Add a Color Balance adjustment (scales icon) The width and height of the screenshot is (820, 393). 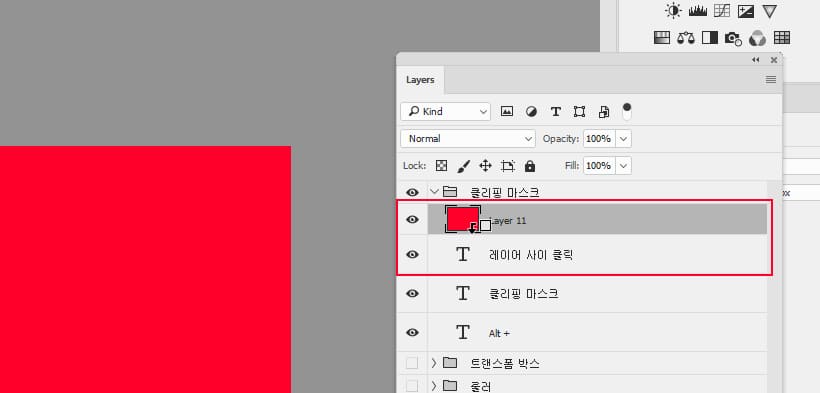686,38
